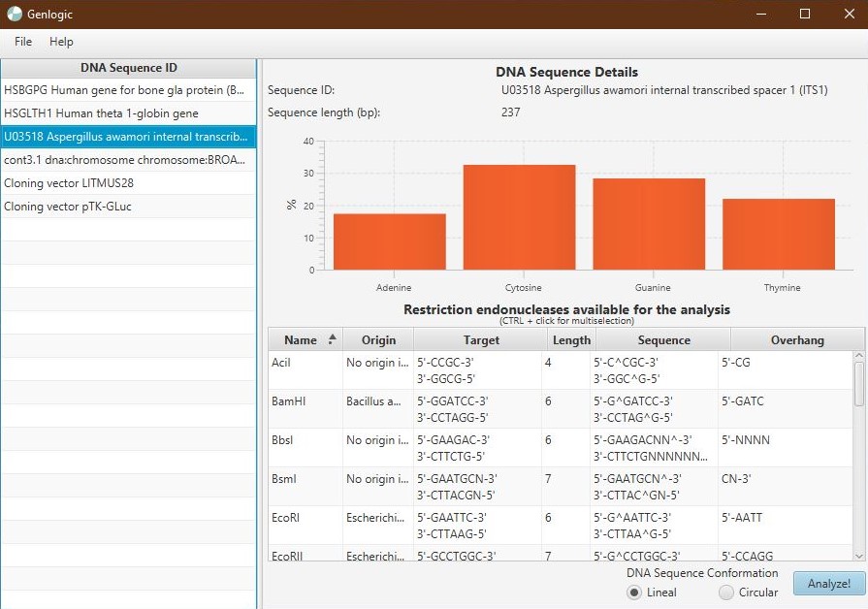Sort by the Length column header
868x609 pixels.
[571, 339]
